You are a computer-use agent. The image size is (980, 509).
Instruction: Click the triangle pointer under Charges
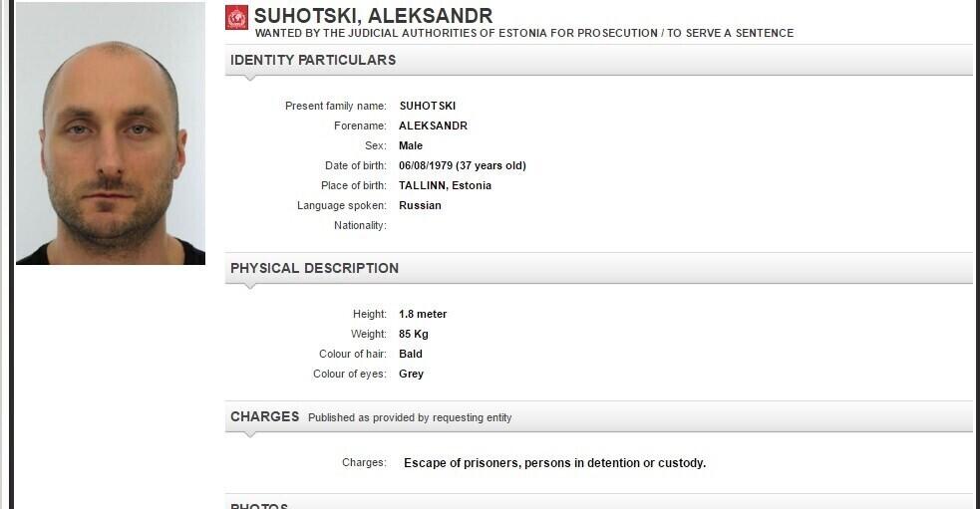pyautogui.click(x=251, y=435)
